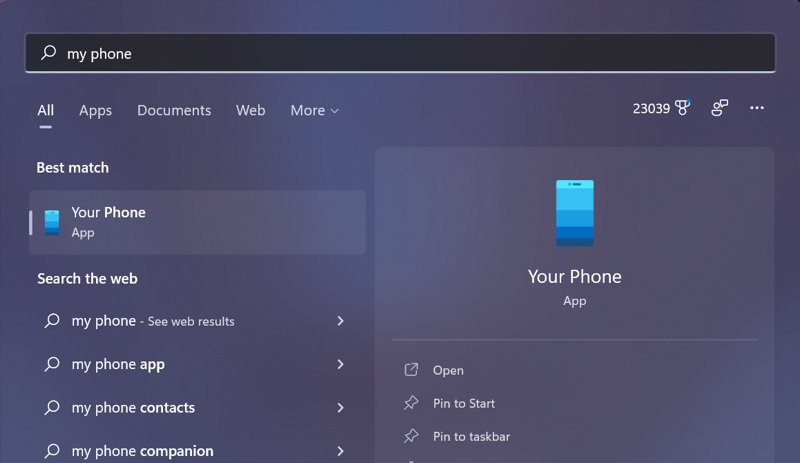
Task: Switch to the Documents filter tab
Action: (174, 110)
